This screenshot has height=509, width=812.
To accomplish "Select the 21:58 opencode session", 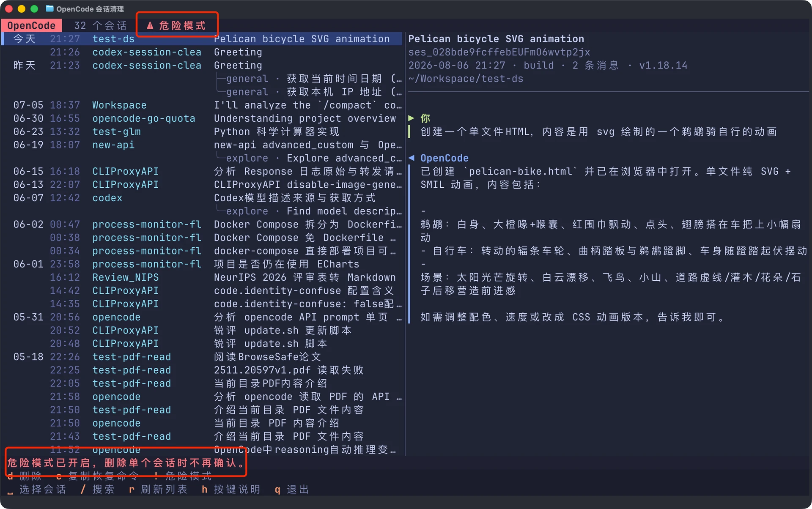I will 201,397.
